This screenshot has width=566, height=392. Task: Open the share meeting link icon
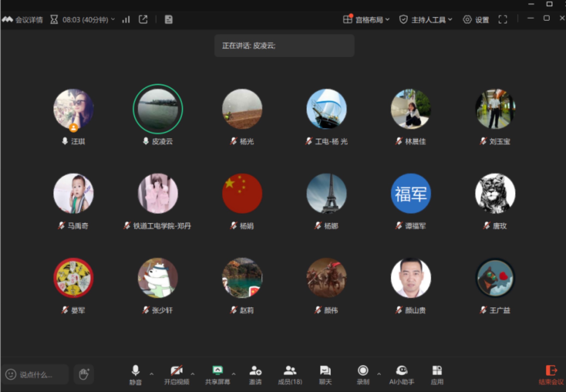[143, 20]
